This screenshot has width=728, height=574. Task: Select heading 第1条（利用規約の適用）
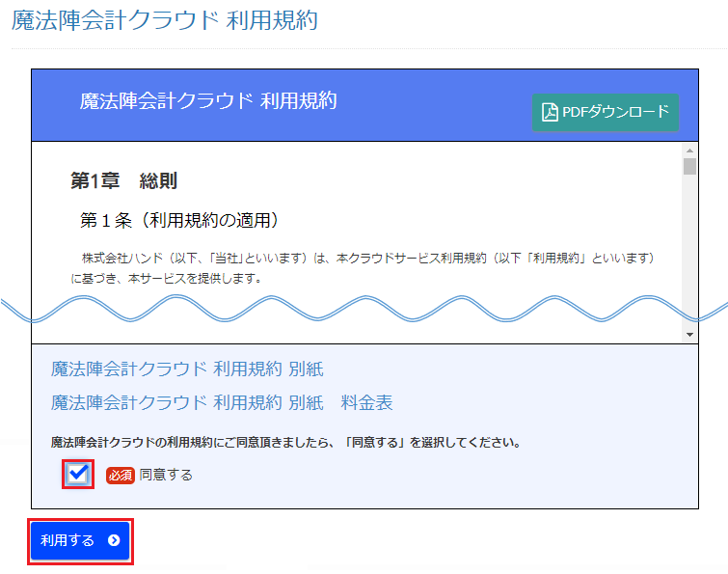point(179,220)
